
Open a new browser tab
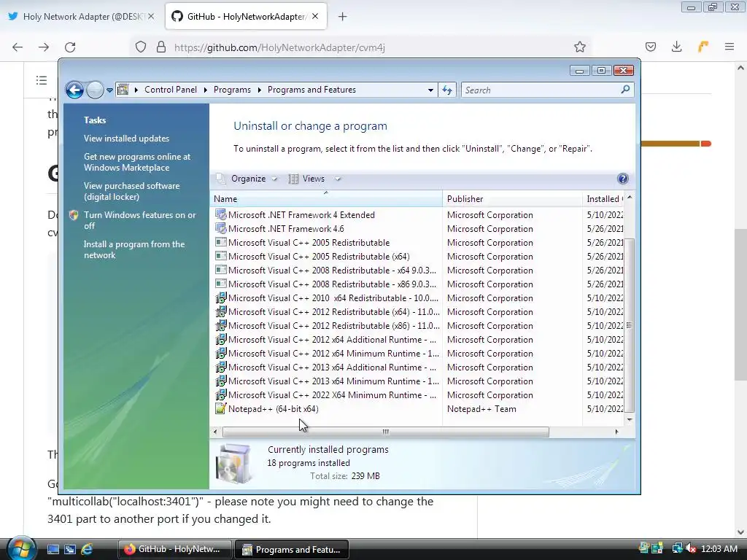(x=342, y=17)
